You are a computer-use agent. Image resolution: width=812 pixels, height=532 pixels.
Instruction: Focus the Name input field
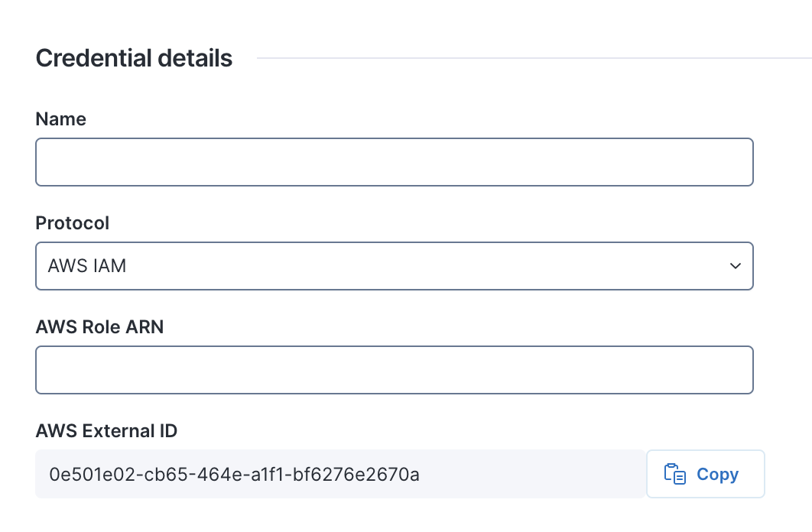[x=395, y=162]
